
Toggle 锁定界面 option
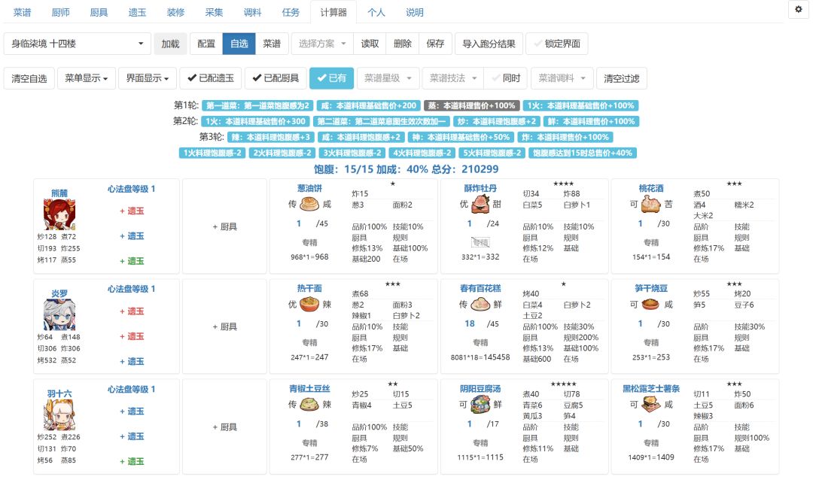(x=557, y=44)
